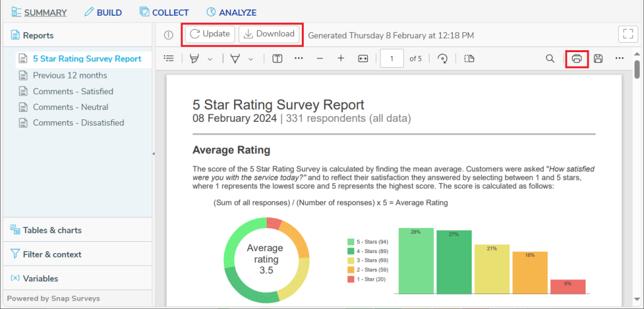
Task: Click the page number input field
Action: pos(392,58)
